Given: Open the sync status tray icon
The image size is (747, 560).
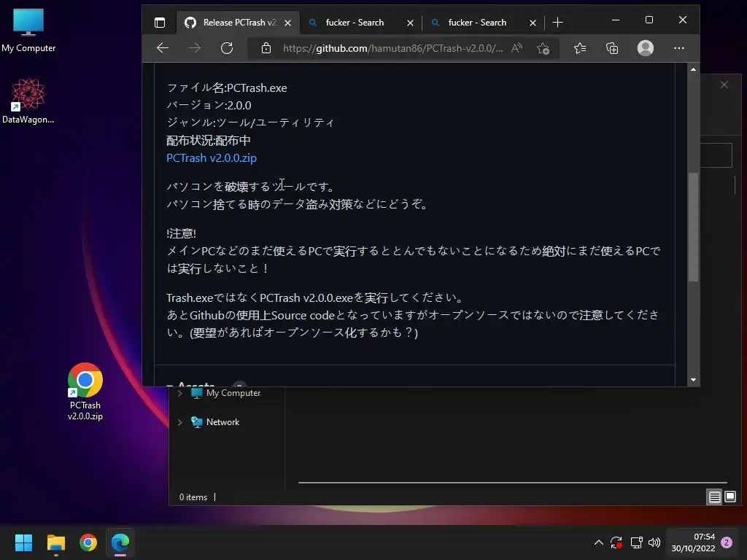Looking at the screenshot, I should click(x=616, y=542).
